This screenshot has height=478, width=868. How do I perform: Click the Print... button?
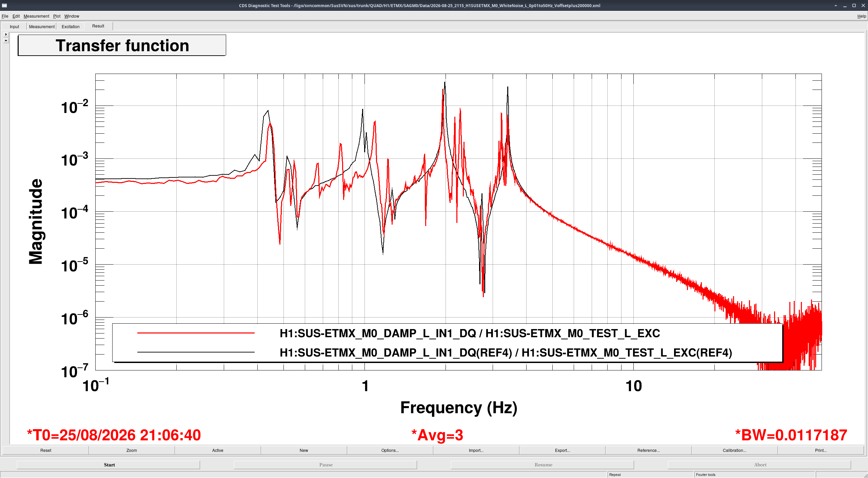coord(821,450)
